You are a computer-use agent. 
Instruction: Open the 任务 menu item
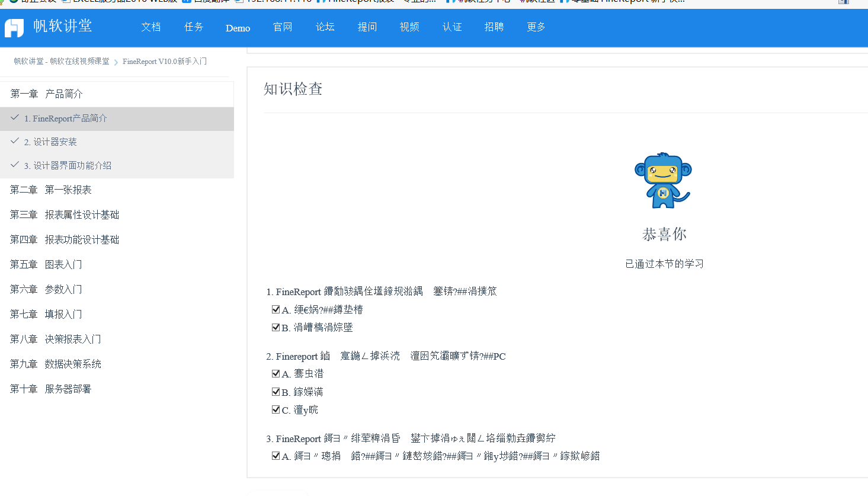coord(194,27)
